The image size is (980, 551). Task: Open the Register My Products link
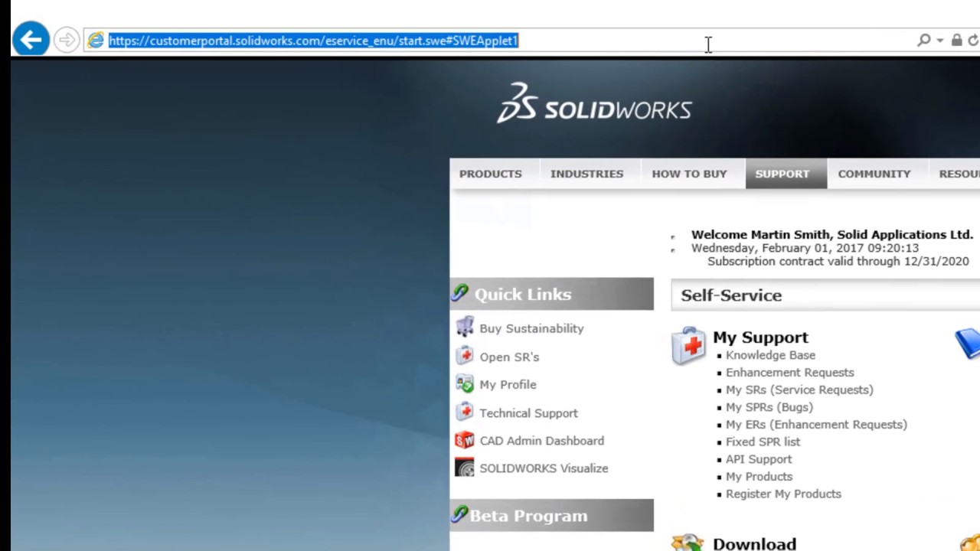click(783, 494)
